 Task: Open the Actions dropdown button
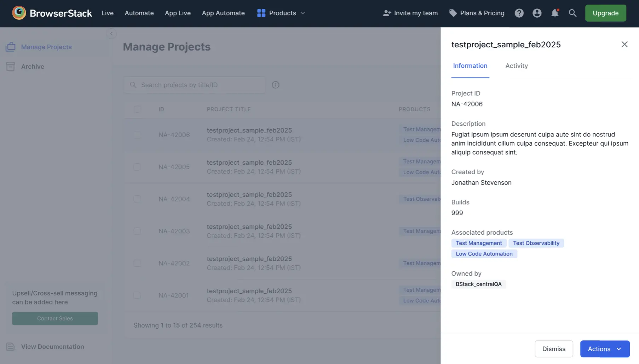click(605, 349)
